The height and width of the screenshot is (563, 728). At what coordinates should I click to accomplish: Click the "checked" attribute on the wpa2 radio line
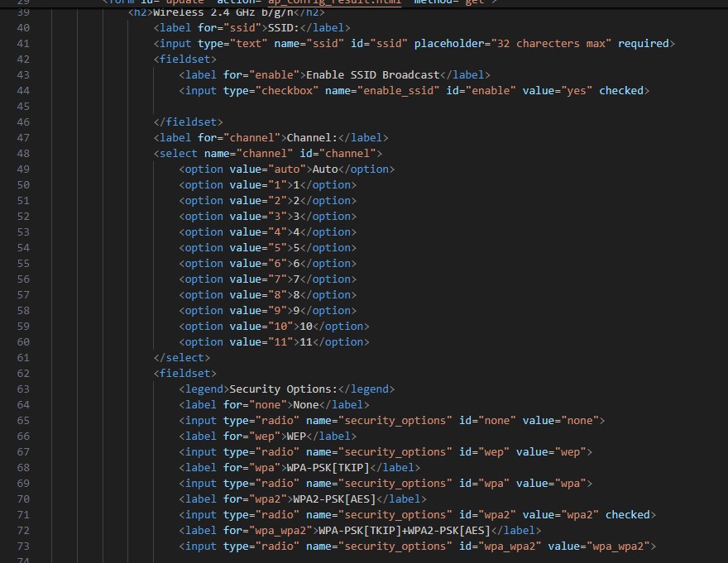[x=627, y=515]
